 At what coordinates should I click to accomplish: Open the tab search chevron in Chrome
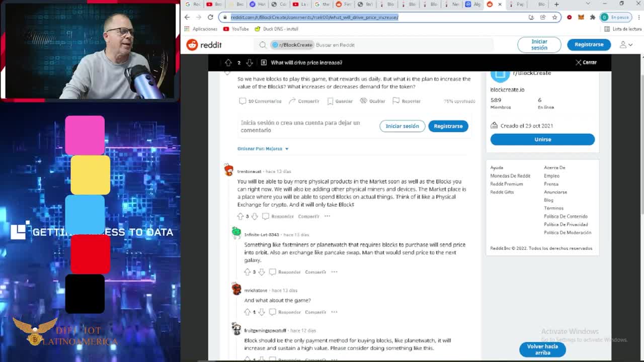tap(588, 5)
